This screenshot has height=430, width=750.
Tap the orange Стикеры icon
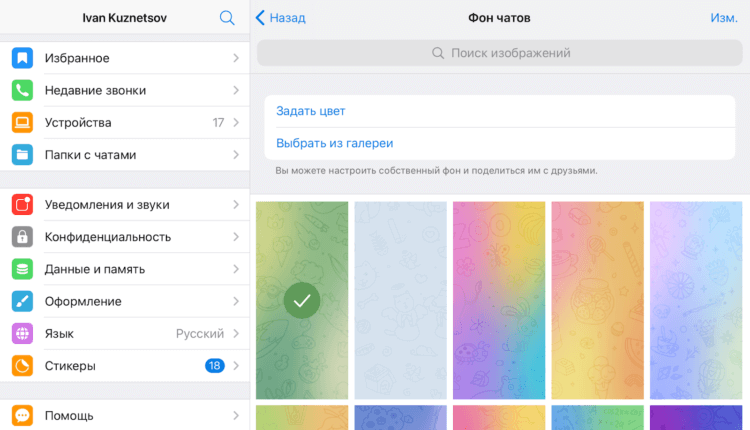[22, 366]
